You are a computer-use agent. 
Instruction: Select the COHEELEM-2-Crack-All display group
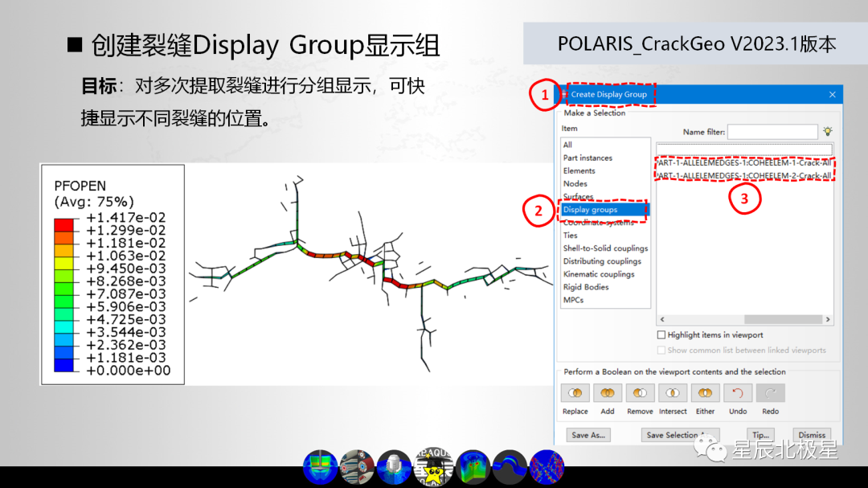(743, 174)
